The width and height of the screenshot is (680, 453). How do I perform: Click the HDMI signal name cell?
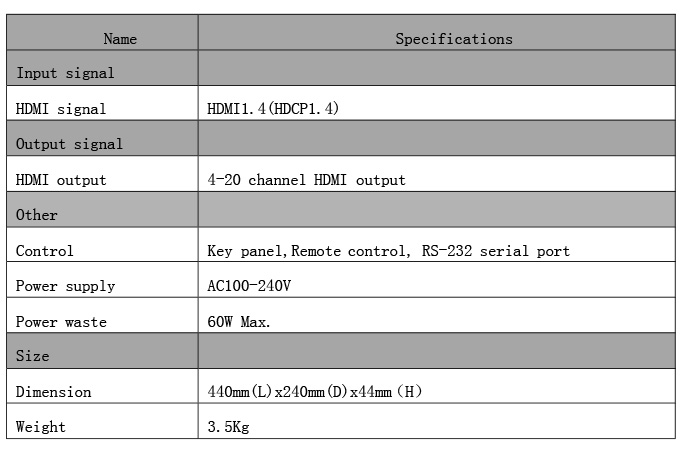61,108
